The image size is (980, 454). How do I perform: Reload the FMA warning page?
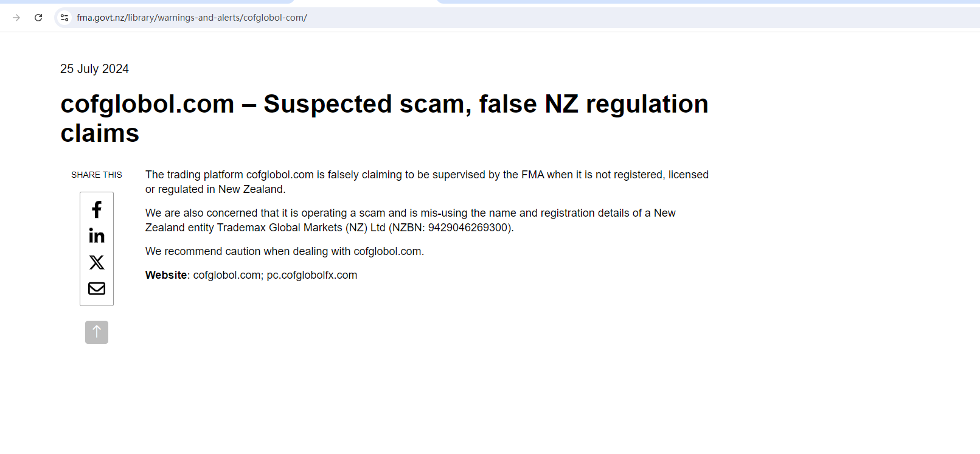pyautogui.click(x=38, y=18)
